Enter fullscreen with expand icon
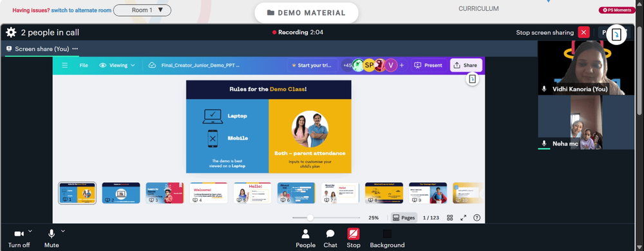 coord(463,218)
